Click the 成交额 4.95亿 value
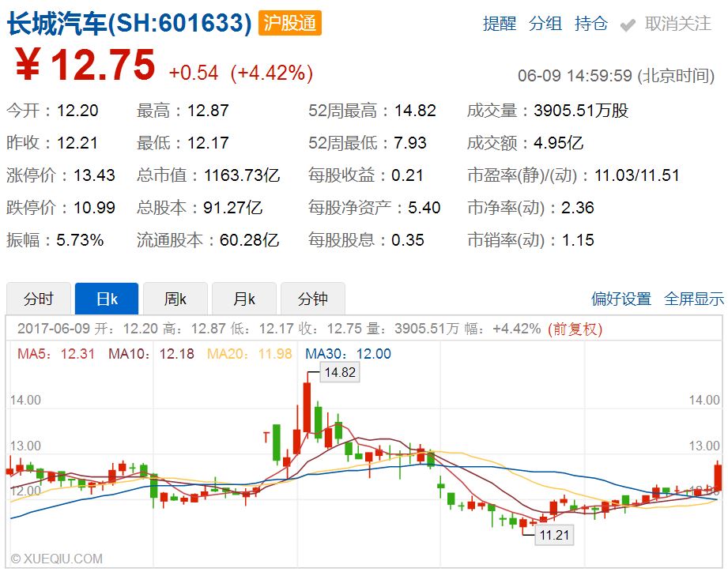 coord(559,143)
